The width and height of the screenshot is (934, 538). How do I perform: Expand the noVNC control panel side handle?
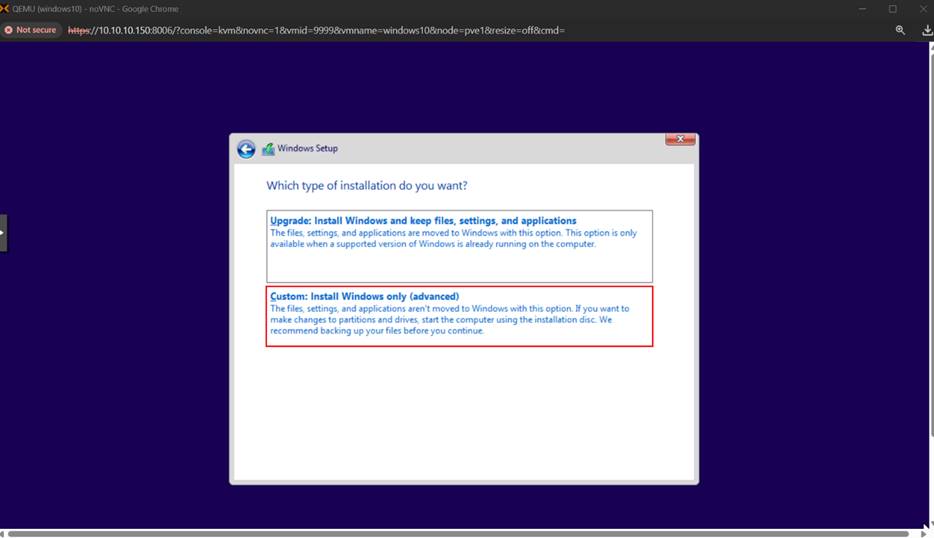(3, 232)
